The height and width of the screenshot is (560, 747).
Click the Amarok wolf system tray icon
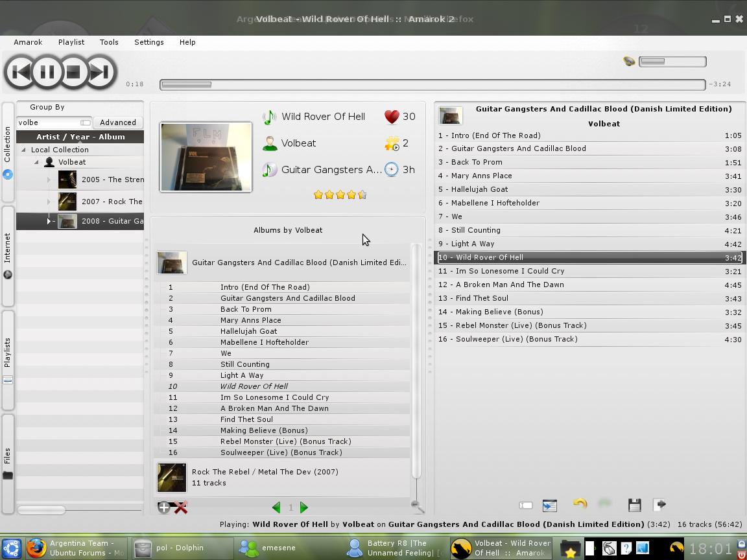click(676, 548)
